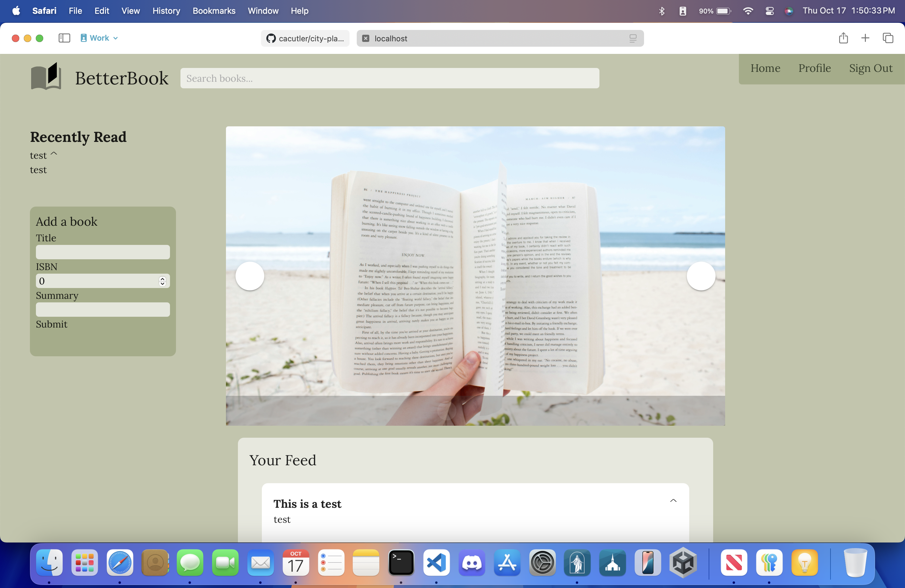Viewport: 905px width, 588px height.
Task: Click the BetterBook open-book logo icon
Action: tap(46, 76)
